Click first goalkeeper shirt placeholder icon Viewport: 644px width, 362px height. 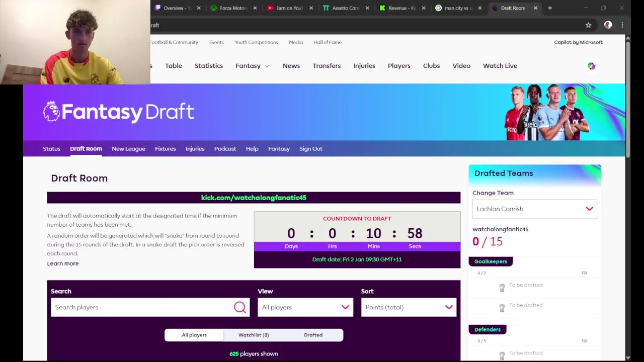pos(502,287)
